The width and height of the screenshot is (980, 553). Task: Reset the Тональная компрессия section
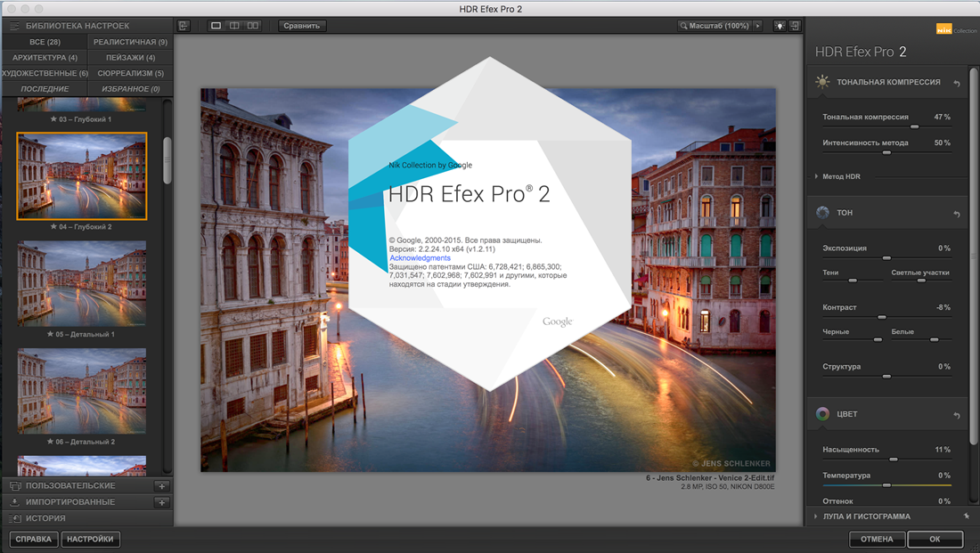click(957, 83)
